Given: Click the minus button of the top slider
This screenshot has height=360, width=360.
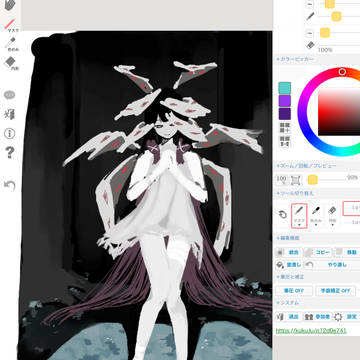Looking at the screenshot, I should click(x=310, y=4).
